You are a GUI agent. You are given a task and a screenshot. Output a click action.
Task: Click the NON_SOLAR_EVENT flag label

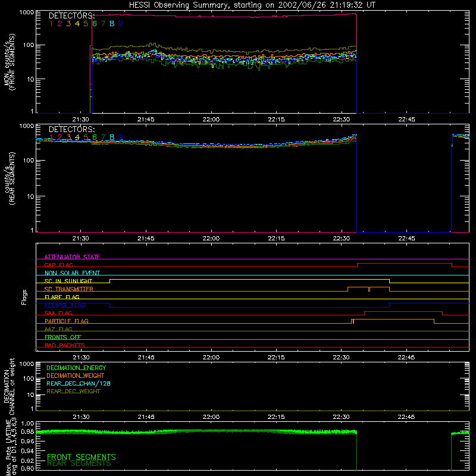pyautogui.click(x=72, y=273)
